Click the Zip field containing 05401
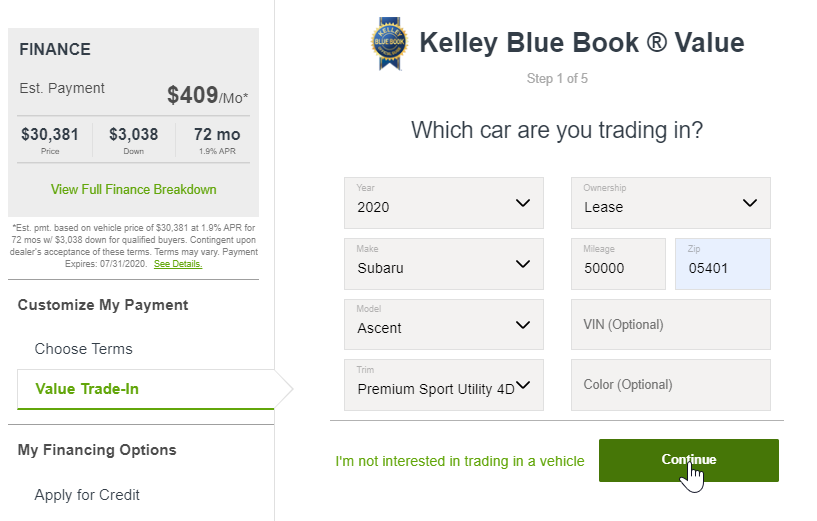Screen dimensions: 817x521 (723, 264)
